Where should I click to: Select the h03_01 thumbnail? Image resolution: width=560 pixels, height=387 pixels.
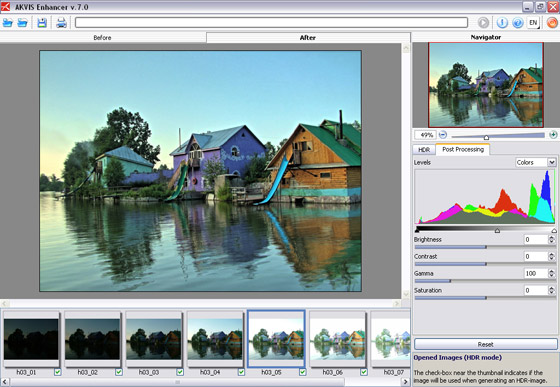tap(31, 339)
